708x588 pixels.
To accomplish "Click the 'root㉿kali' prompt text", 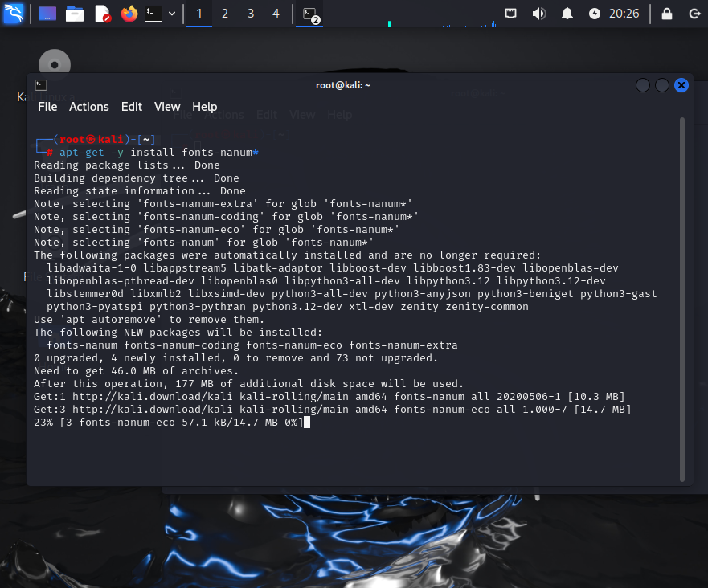I will point(92,140).
